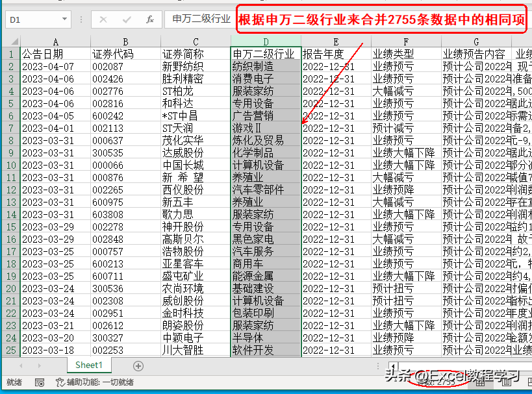This screenshot has width=532, height=394.
Task: Click the macro recording icon in status bar
Action: coord(40,382)
